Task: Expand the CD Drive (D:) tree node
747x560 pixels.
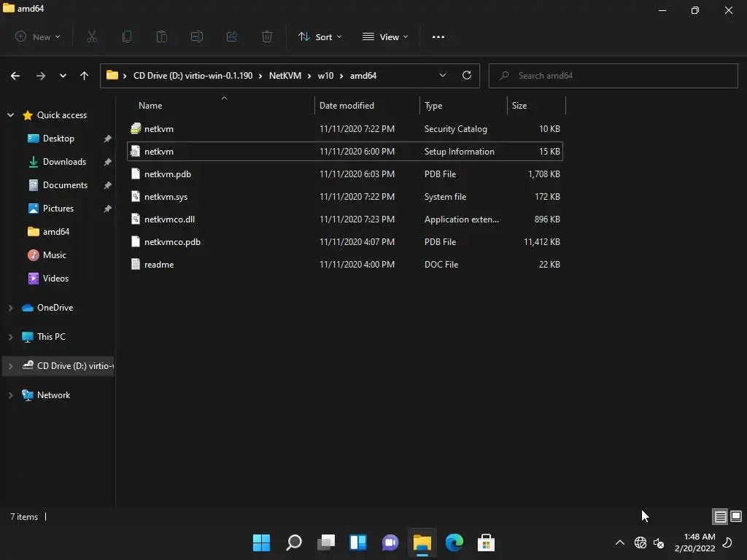Action: click(x=10, y=366)
